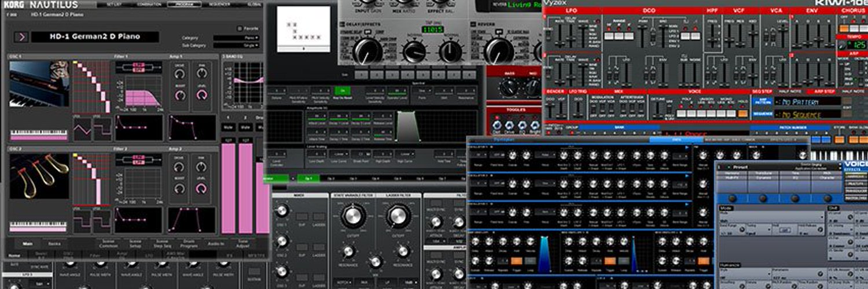Click the No Pattern display
The image size is (868, 289).
(x=808, y=101)
